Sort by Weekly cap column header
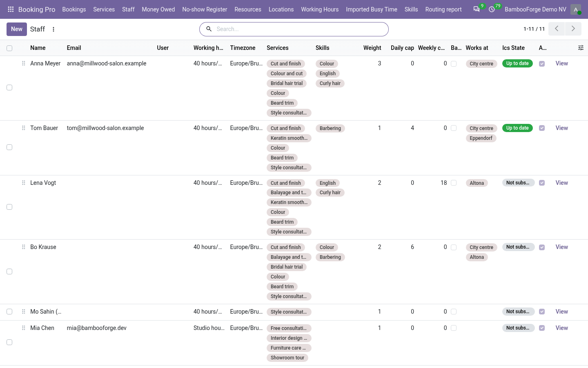This screenshot has width=588, height=368. pyautogui.click(x=431, y=48)
